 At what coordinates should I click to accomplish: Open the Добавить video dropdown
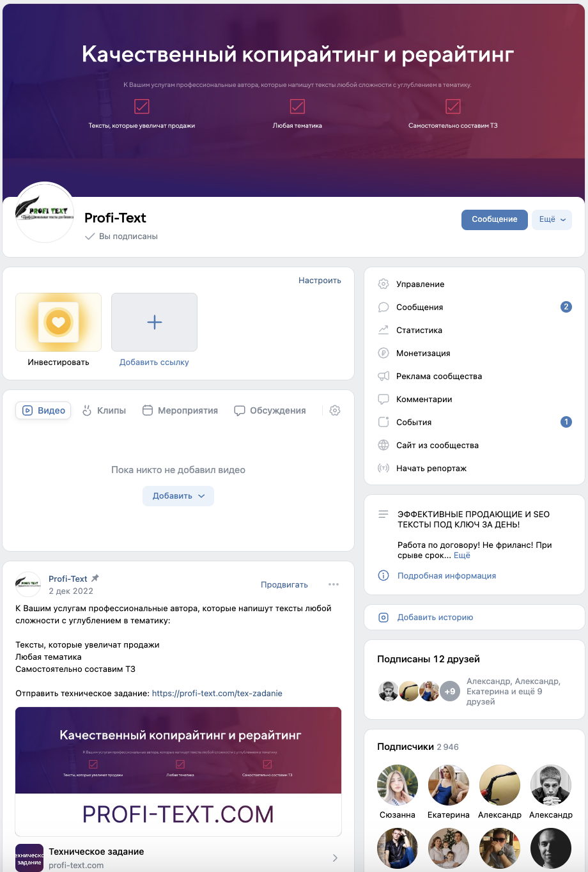(x=178, y=496)
